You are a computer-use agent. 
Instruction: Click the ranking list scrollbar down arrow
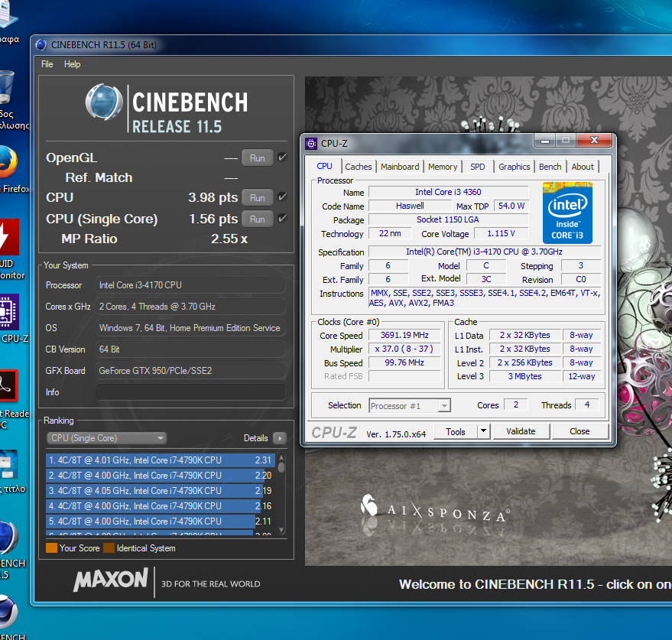(281, 530)
